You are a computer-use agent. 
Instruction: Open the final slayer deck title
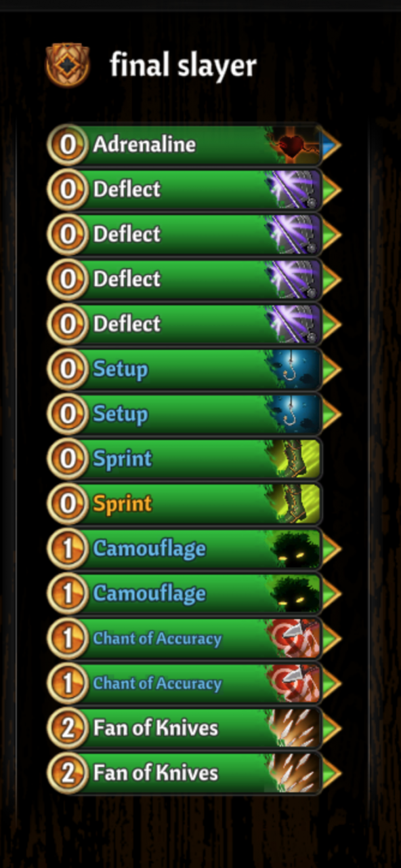(x=183, y=66)
